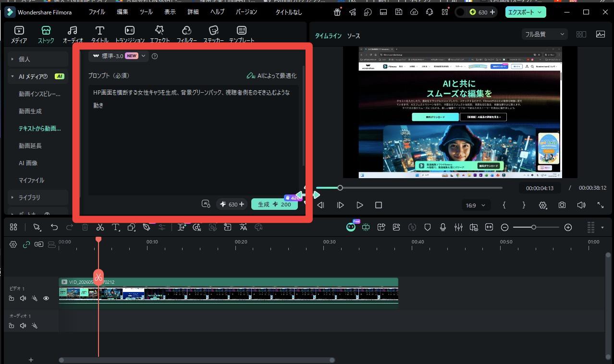Lock the オーディオ 1 track
Viewport: 614px width, 364px height.
tap(11, 326)
